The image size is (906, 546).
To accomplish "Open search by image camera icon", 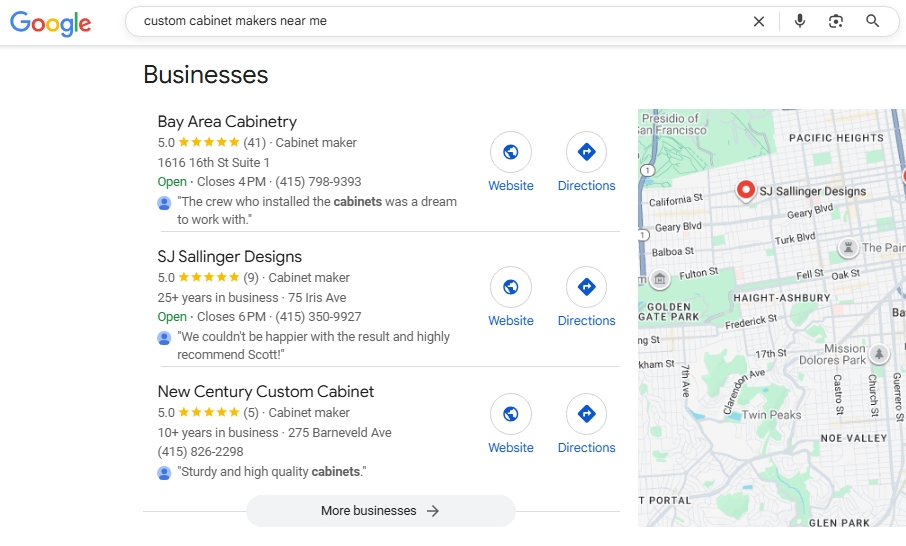I will [x=836, y=21].
